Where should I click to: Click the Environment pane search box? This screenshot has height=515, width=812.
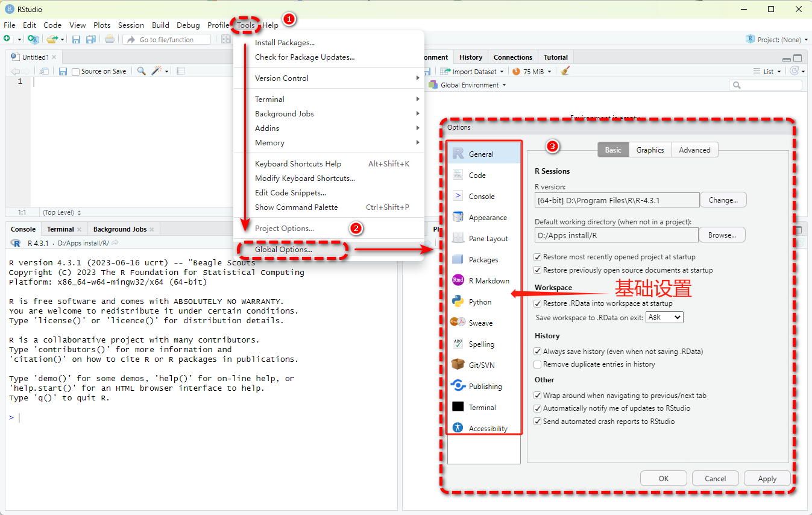coord(766,85)
